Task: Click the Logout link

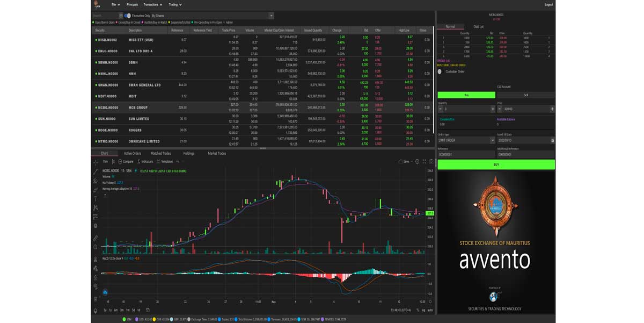Action: click(548, 4)
